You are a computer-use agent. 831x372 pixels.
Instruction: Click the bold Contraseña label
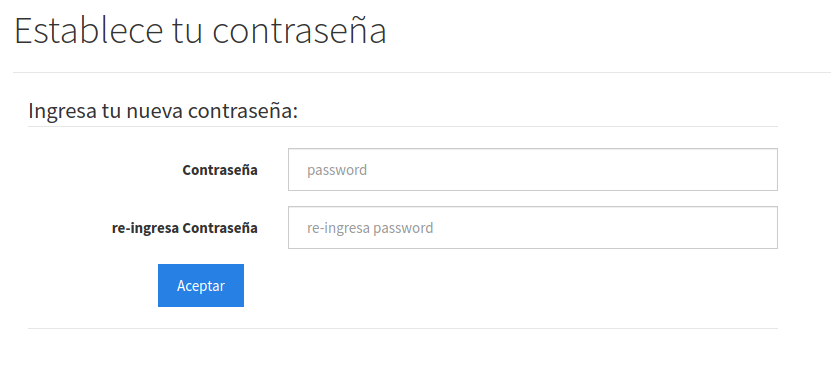point(220,170)
